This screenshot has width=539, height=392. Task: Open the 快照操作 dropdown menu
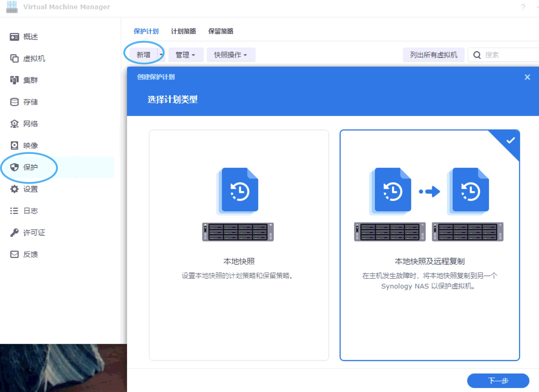click(x=231, y=55)
